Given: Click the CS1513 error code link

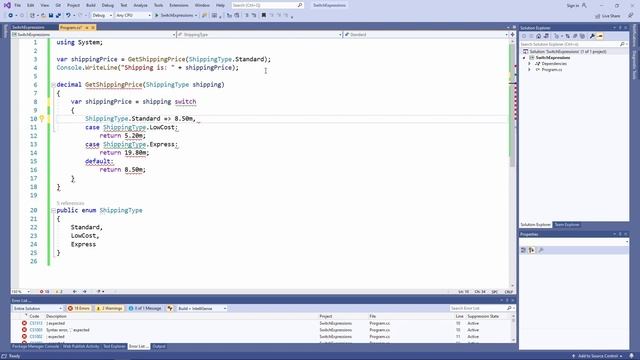Looking at the screenshot, I should (x=36, y=323).
